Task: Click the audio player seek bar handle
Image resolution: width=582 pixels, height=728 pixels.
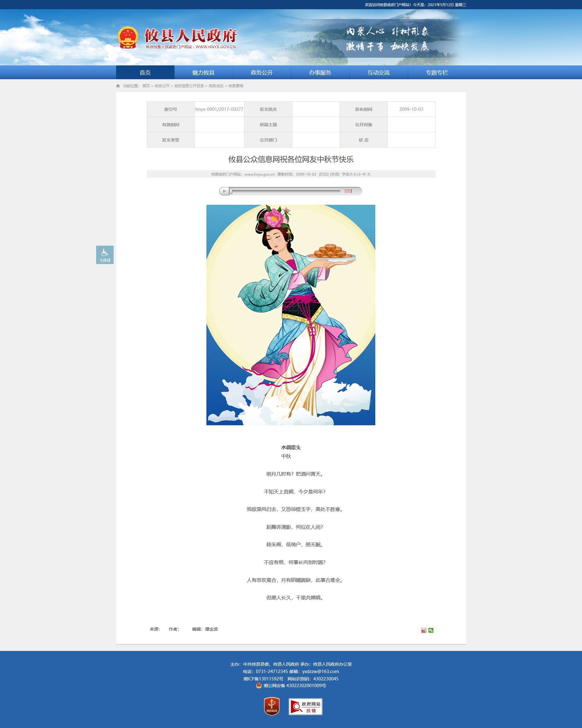Action: [x=231, y=192]
